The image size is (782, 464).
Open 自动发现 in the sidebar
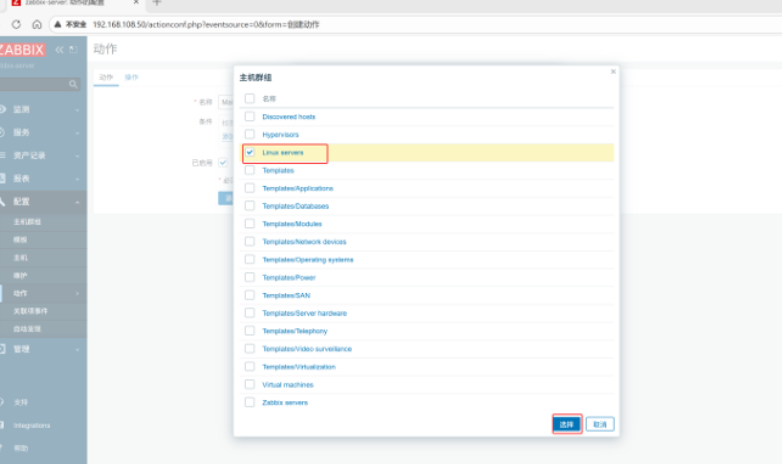coord(27,329)
